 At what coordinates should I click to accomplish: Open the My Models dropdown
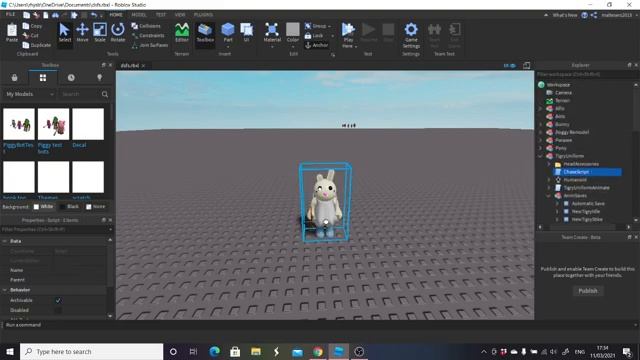tap(29, 94)
